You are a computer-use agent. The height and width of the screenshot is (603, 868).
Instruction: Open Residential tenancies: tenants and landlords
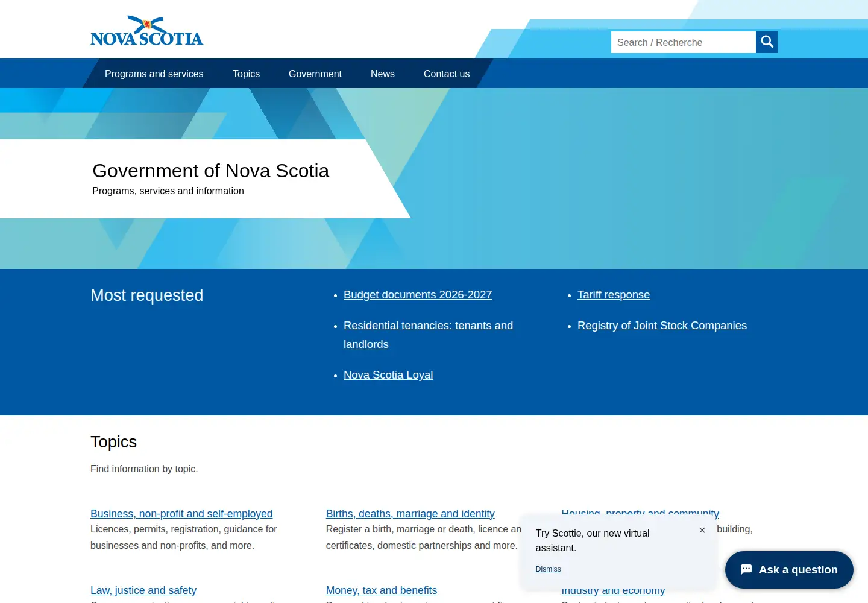click(x=428, y=335)
